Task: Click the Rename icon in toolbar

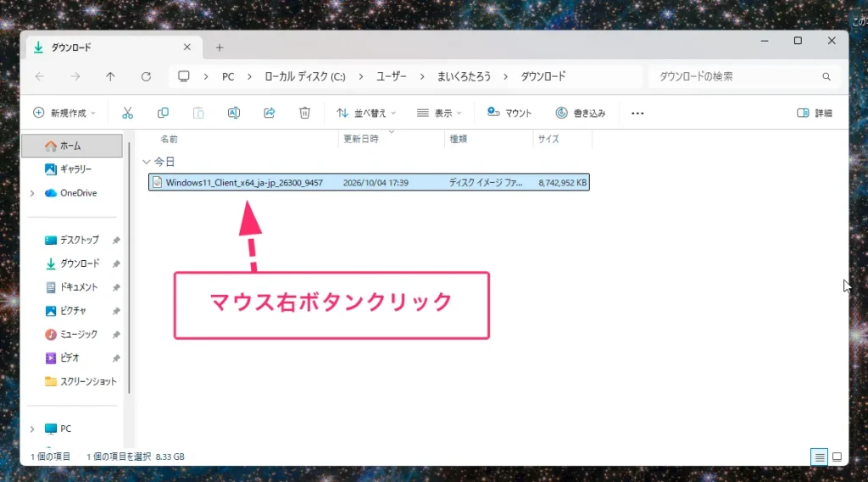Action: tap(234, 113)
